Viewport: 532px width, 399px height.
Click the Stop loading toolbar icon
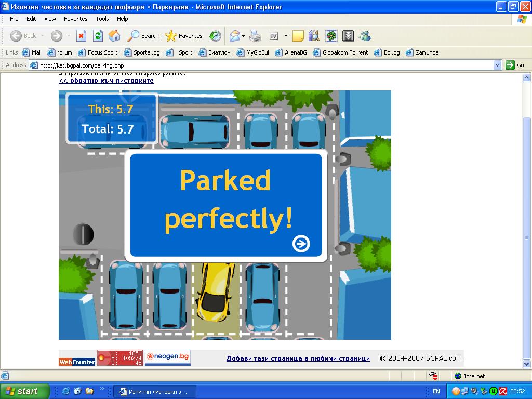coord(81,36)
